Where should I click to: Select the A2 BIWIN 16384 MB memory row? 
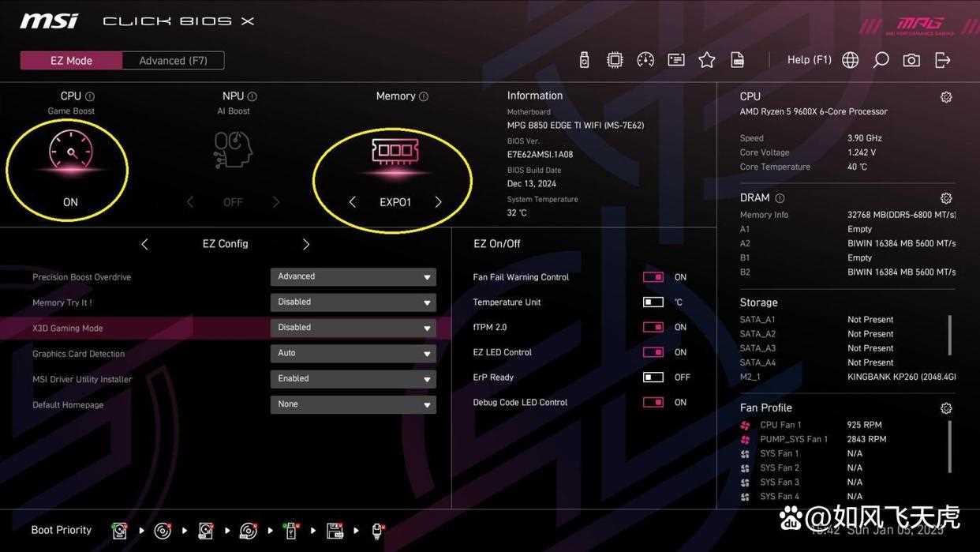tap(847, 243)
